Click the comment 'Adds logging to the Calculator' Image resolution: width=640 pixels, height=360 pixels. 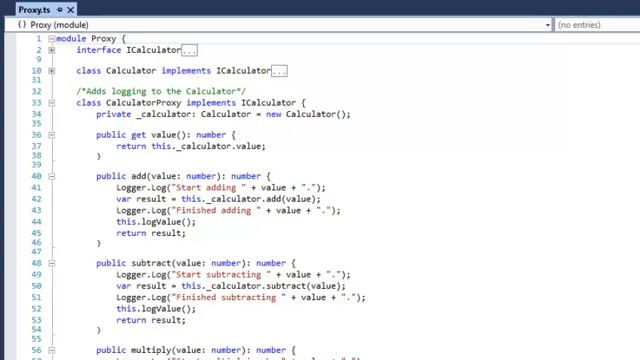point(161,91)
